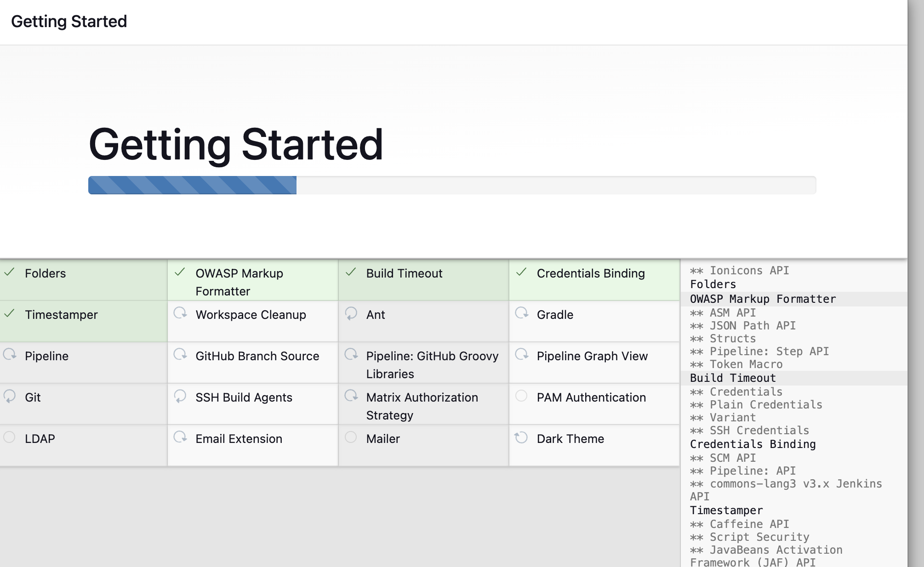Click '** Pipeline: Step API' log entry

pos(759,352)
